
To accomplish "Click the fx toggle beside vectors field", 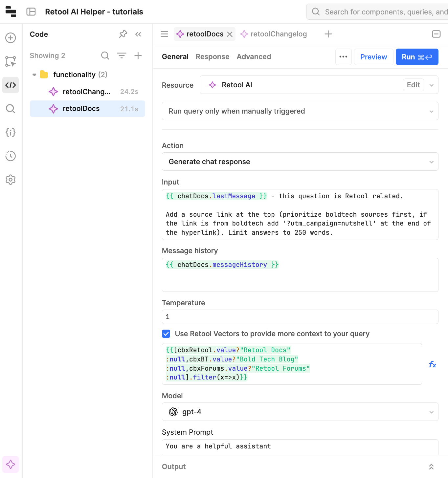I will tap(433, 364).
